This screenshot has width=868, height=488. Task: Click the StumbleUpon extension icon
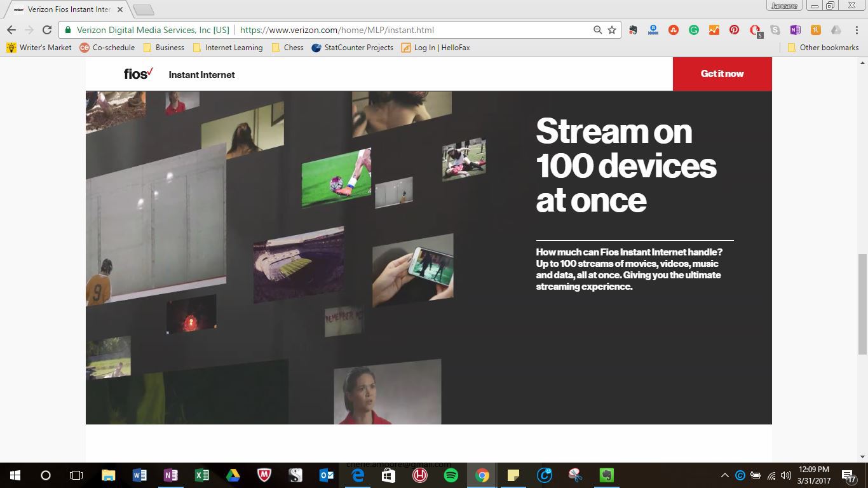click(x=674, y=30)
